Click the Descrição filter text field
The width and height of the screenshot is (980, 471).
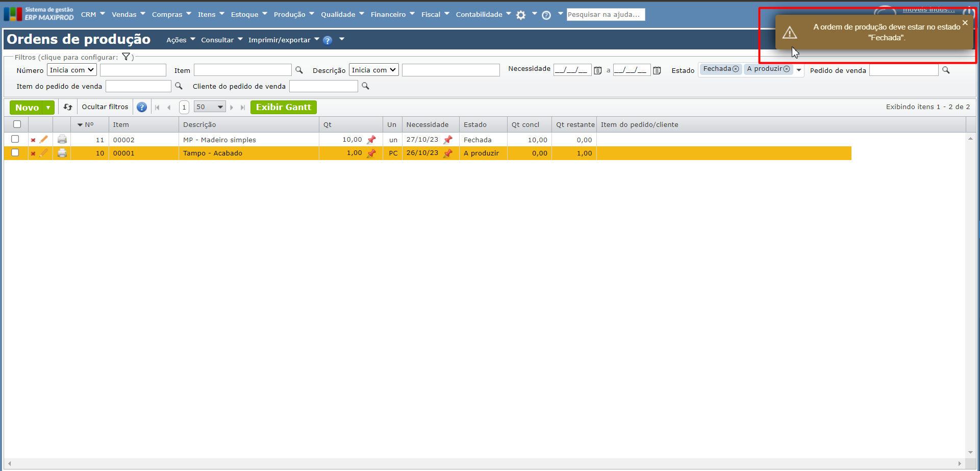451,70
